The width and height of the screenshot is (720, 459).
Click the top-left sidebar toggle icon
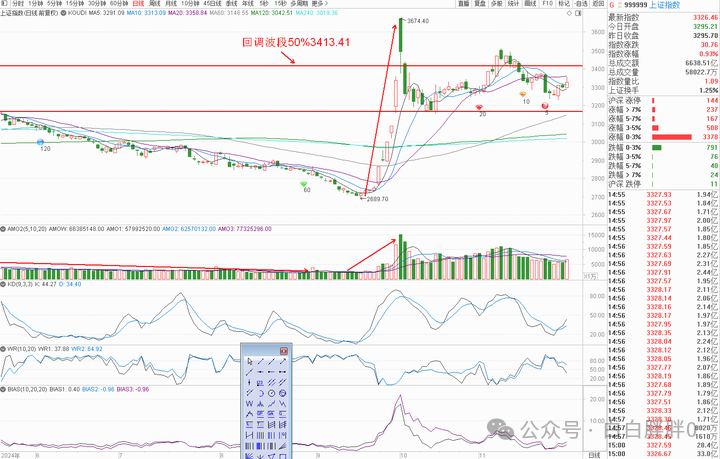click(x=4, y=4)
